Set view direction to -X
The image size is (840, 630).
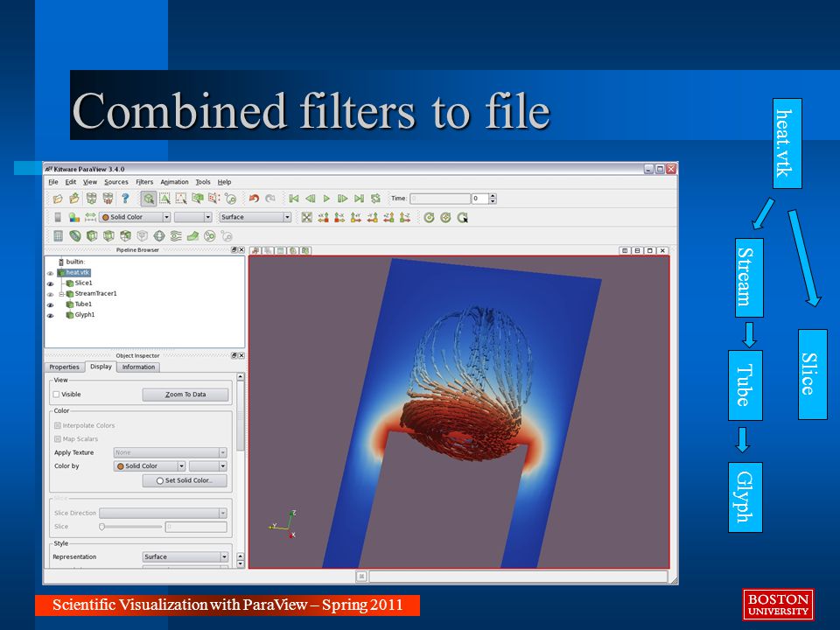tap(339, 218)
